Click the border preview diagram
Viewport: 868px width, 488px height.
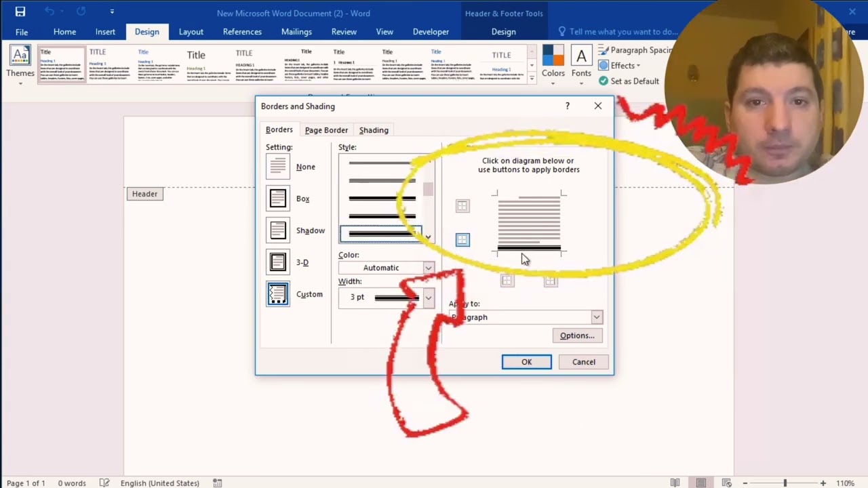pyautogui.click(x=529, y=222)
